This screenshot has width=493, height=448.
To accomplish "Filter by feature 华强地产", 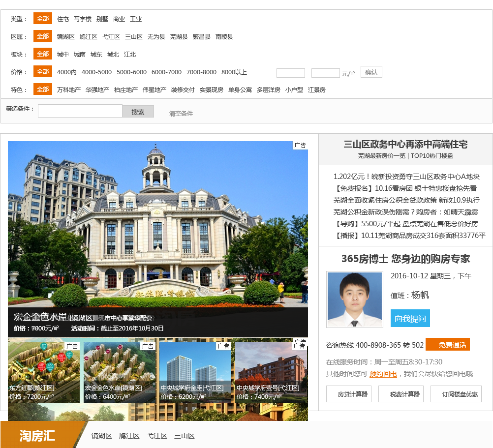I will (x=97, y=90).
